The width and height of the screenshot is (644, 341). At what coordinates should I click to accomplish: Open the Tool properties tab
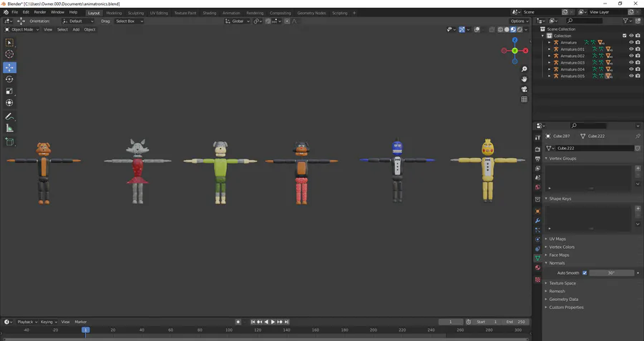pos(537,137)
